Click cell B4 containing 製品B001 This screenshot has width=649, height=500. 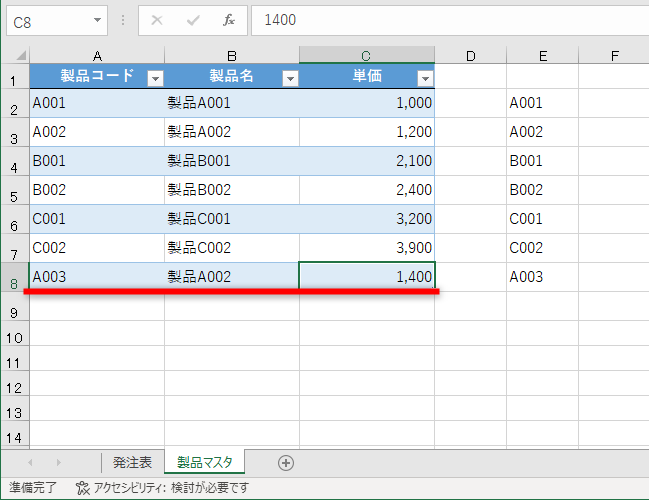coord(232,161)
